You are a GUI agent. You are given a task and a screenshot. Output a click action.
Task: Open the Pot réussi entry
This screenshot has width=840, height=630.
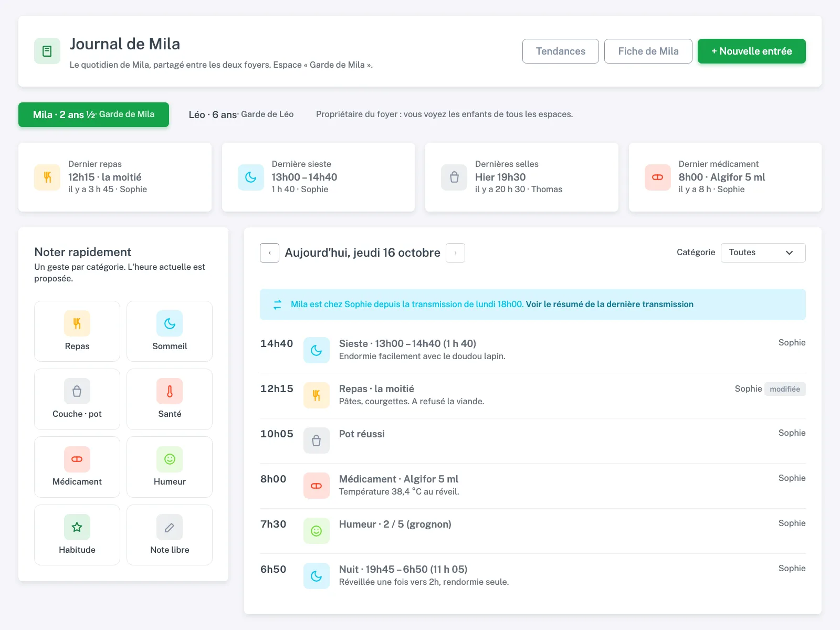533,440
